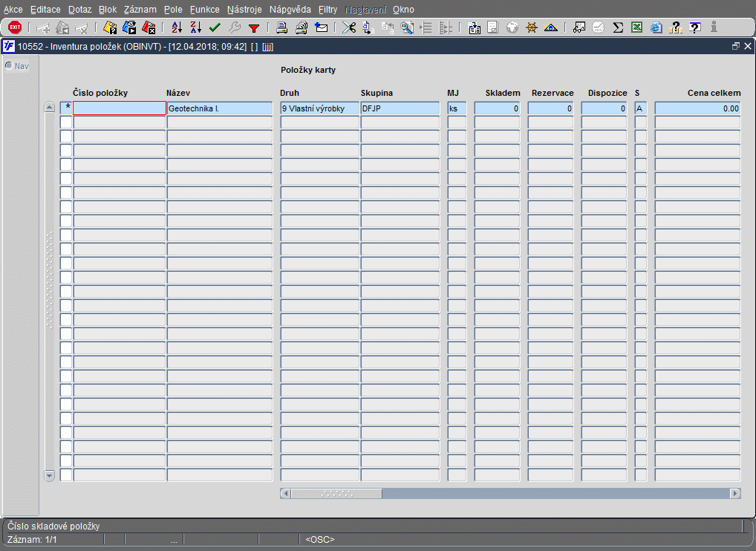Image resolution: width=756 pixels, height=551 pixels.
Task: Click the '<OSC>' status bar indicator
Action: point(320,540)
